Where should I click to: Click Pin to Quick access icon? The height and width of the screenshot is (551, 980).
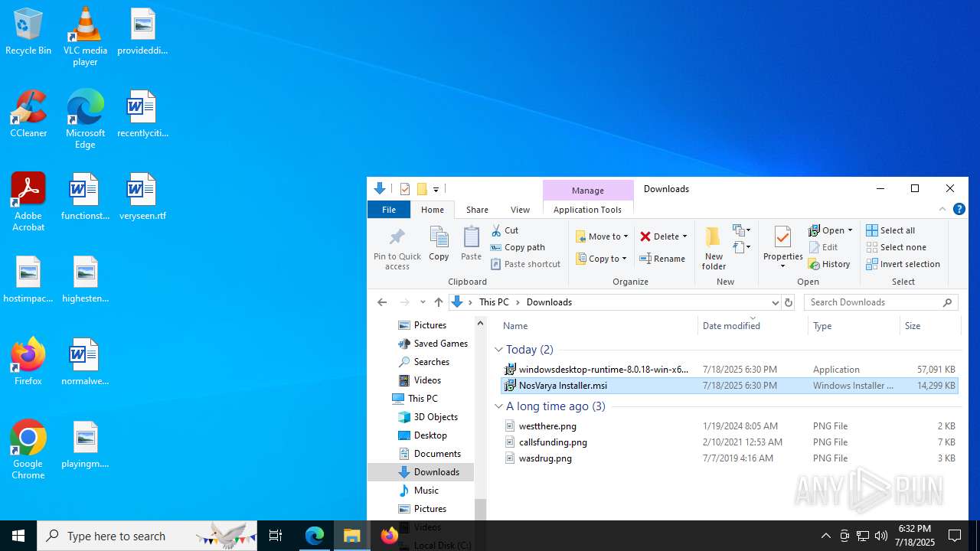pos(397,248)
